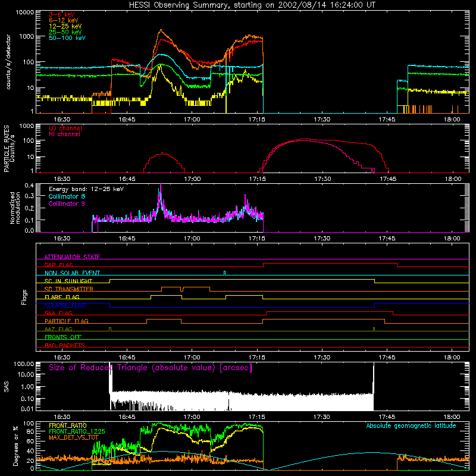Click the SC_TRANSMITTER flag label
The height and width of the screenshot is (476, 476).
[x=69, y=289]
